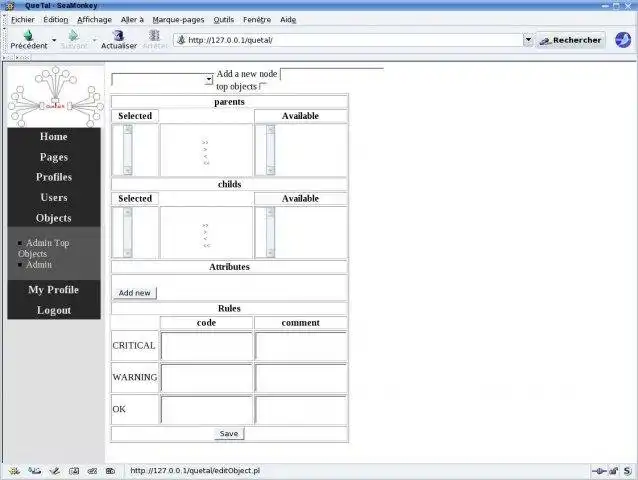Image resolution: width=638 pixels, height=480 pixels.
Task: Click Add new under Attributes
Action: pyautogui.click(x=134, y=293)
